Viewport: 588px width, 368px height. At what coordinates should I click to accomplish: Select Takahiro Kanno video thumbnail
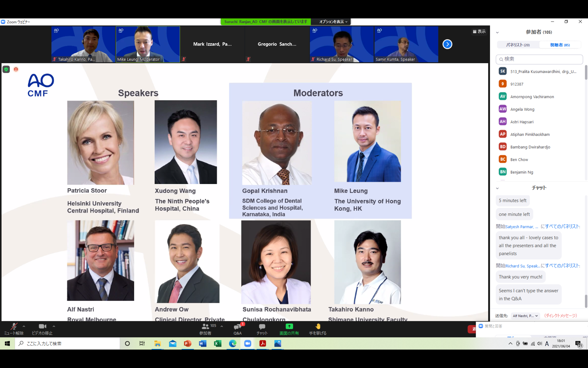(x=83, y=44)
